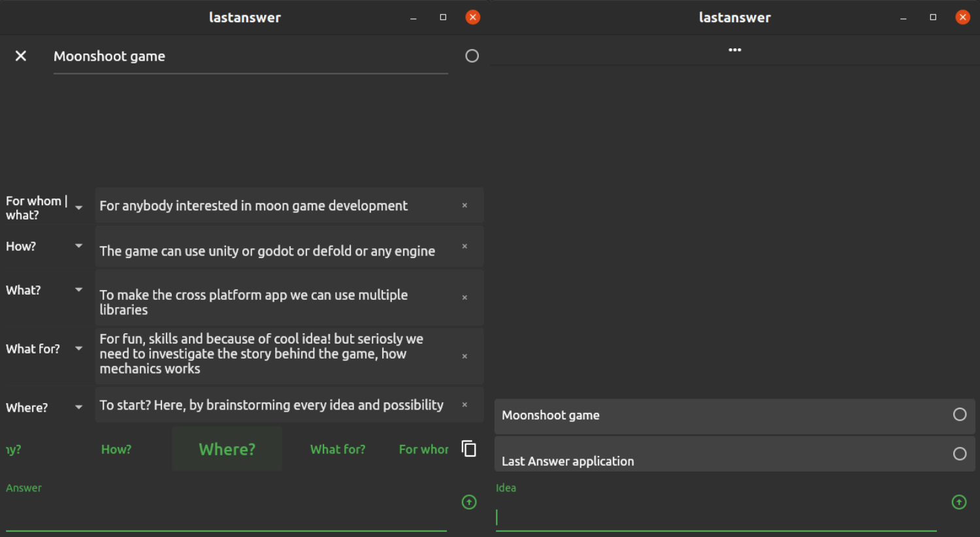Image resolution: width=980 pixels, height=537 pixels.
Task: Click the 'To make the cross platform app' answer
Action: (x=253, y=302)
